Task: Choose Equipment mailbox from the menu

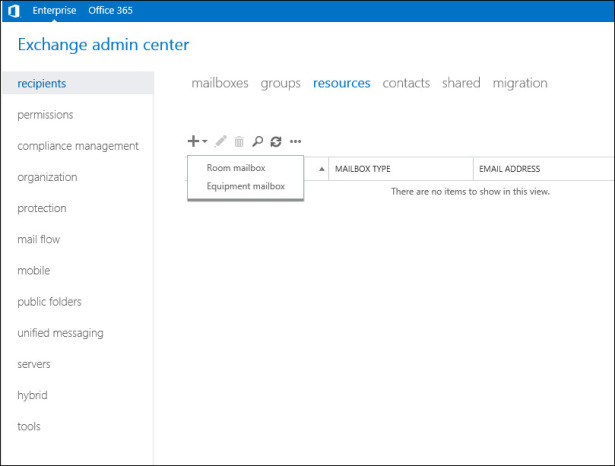Action: pos(246,186)
